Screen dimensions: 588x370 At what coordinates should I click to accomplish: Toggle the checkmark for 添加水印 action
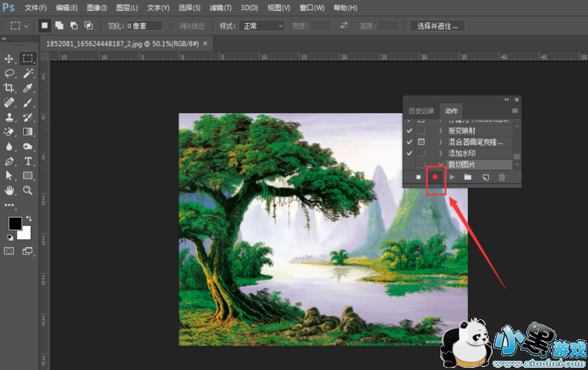(x=409, y=153)
